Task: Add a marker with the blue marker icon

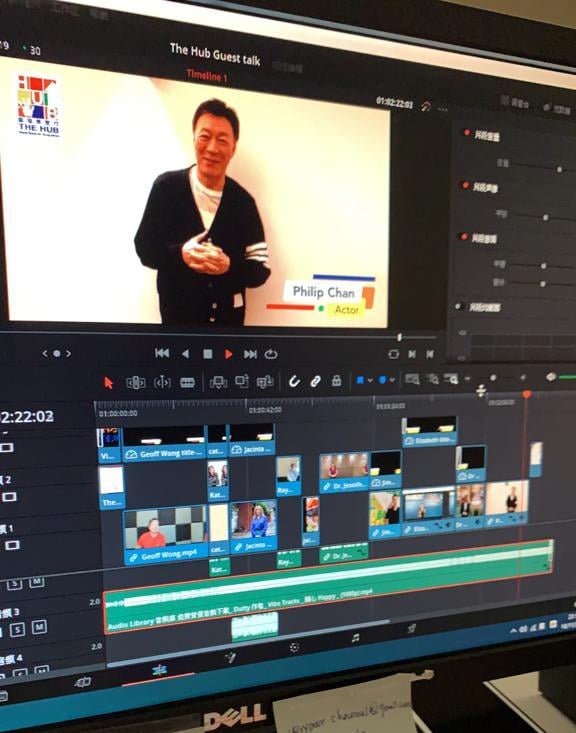Action: click(382, 380)
